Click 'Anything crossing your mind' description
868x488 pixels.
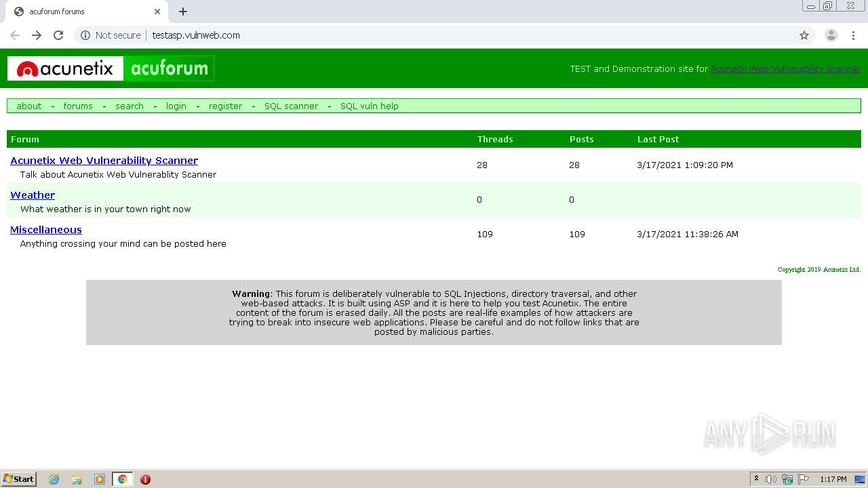[123, 243]
